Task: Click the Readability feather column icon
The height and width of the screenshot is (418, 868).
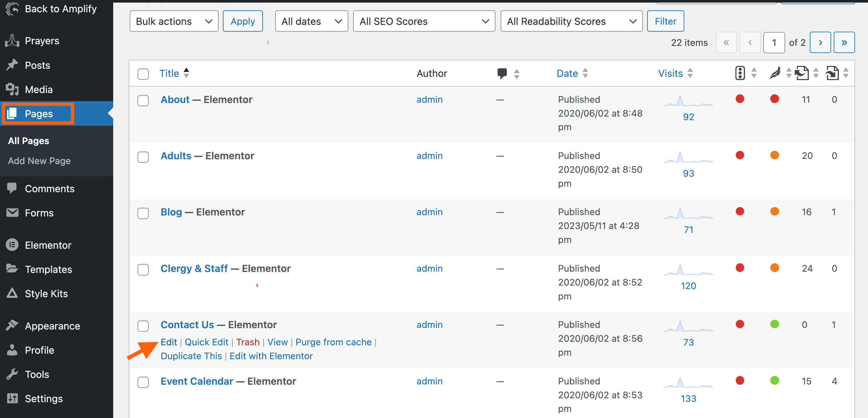Action: point(775,73)
